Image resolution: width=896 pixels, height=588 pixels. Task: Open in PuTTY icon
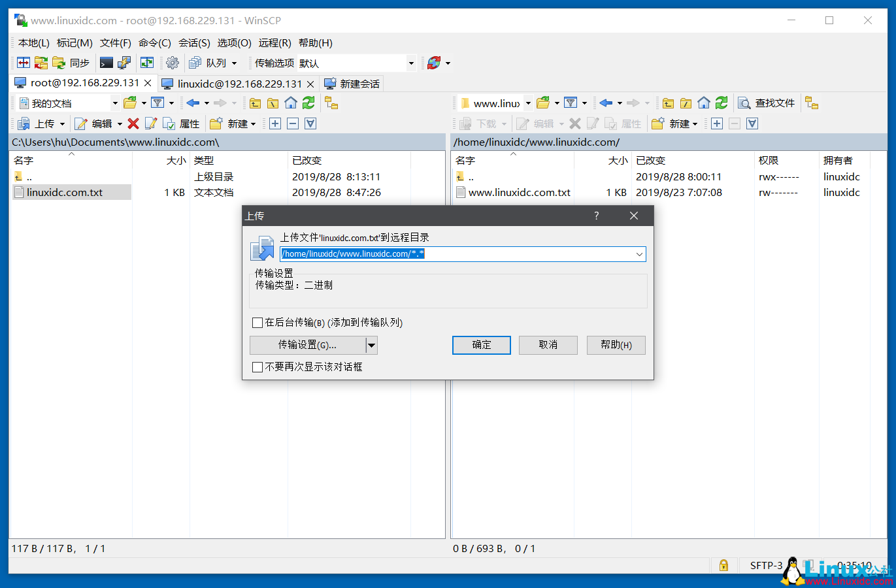click(124, 63)
